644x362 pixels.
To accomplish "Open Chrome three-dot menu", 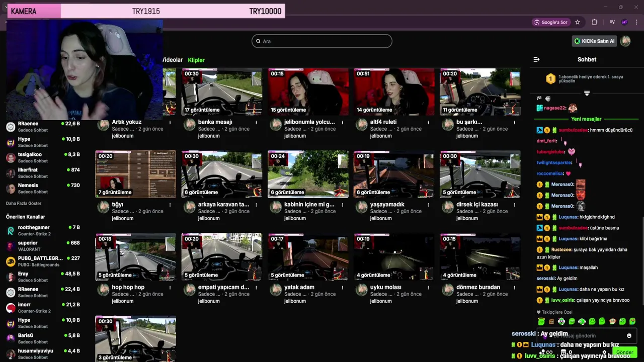I will (x=636, y=22).
